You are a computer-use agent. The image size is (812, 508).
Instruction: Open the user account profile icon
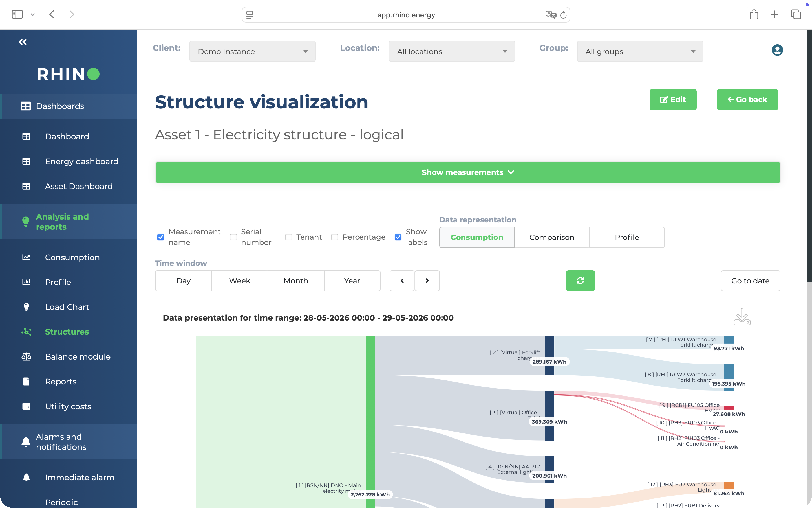click(x=777, y=50)
